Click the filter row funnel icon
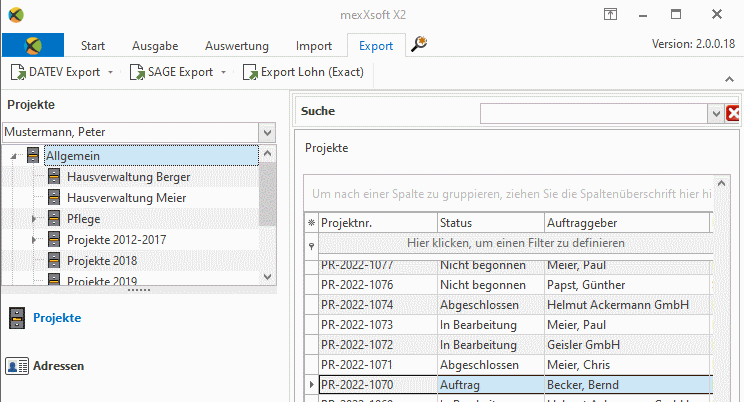Viewport: 744px width, 402px height. [x=311, y=246]
